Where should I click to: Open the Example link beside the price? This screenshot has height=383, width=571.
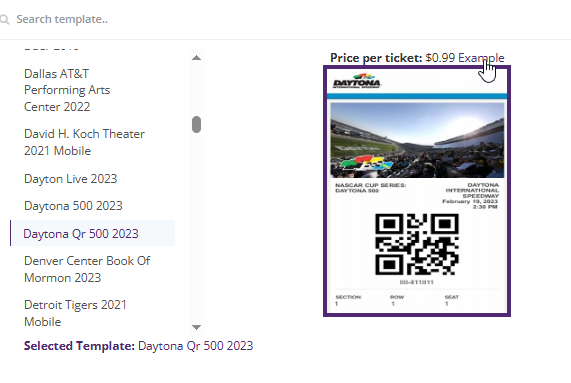click(481, 58)
